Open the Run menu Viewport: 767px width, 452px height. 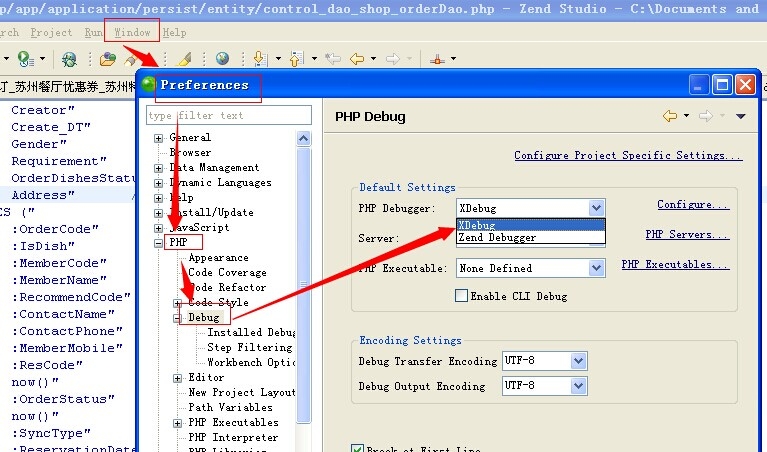pos(93,32)
